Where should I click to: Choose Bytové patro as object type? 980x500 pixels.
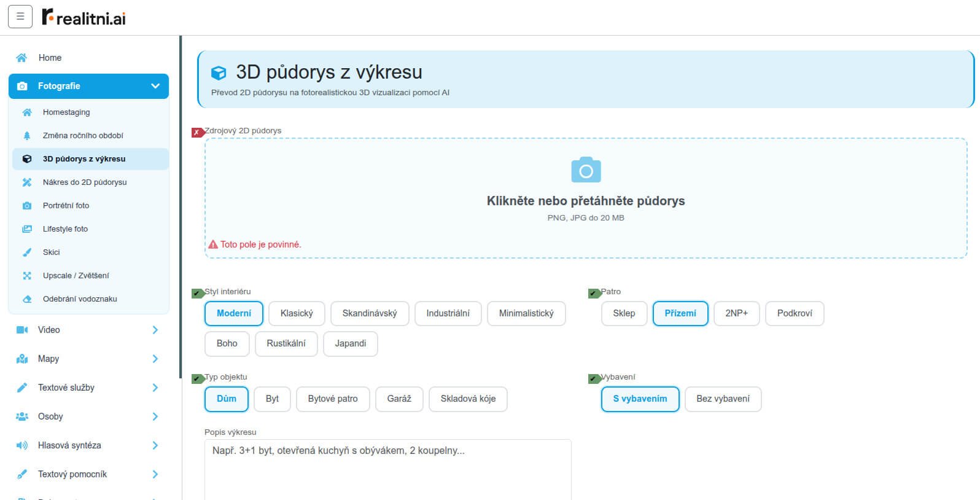pyautogui.click(x=333, y=399)
